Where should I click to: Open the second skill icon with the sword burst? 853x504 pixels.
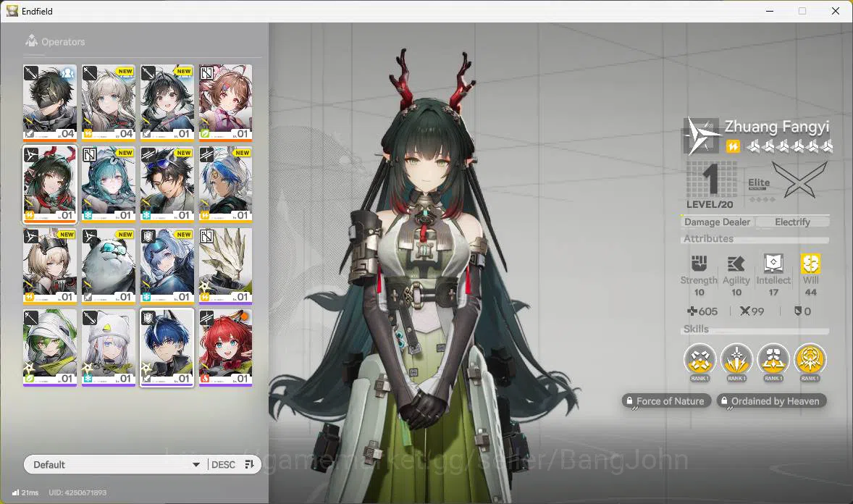[736, 360]
